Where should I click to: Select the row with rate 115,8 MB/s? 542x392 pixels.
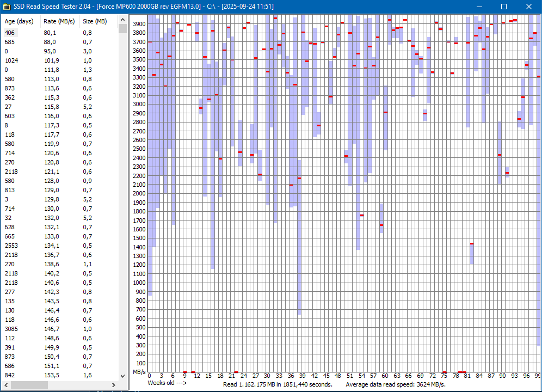click(59, 107)
